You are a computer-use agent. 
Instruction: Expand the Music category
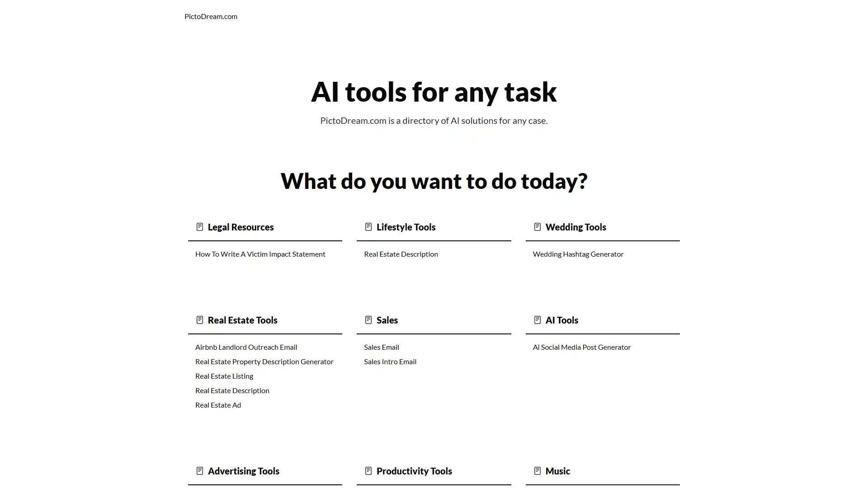click(x=557, y=470)
